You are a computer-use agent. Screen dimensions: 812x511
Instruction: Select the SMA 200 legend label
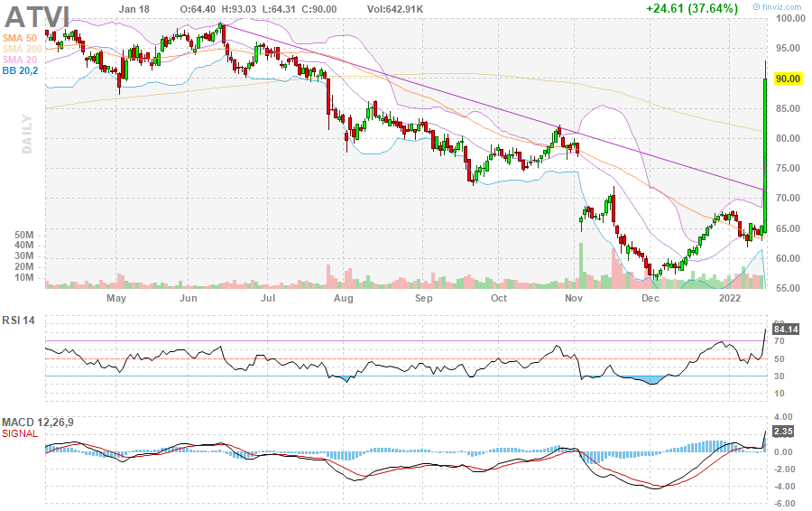click(x=23, y=50)
